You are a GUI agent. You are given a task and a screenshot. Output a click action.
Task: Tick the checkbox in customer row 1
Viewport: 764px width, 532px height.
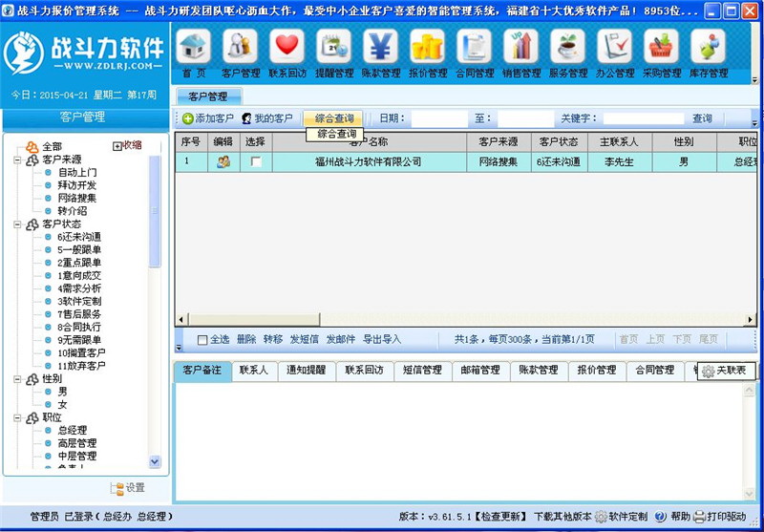point(256,161)
